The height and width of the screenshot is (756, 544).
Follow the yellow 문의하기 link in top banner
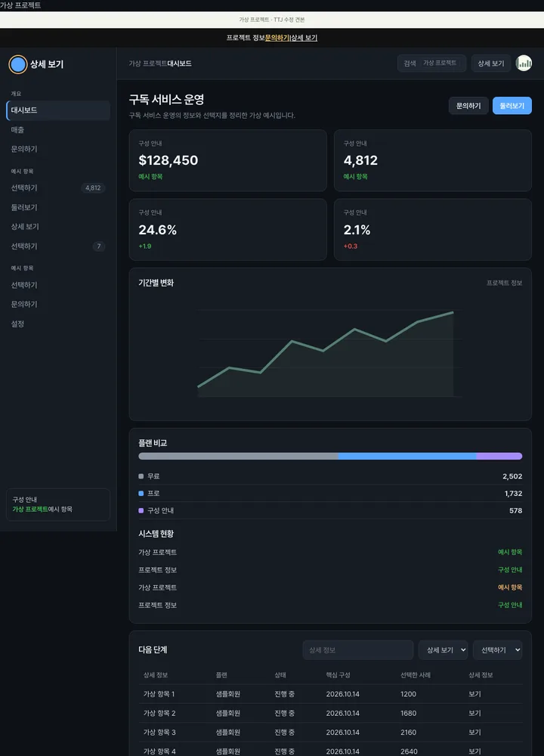277,38
